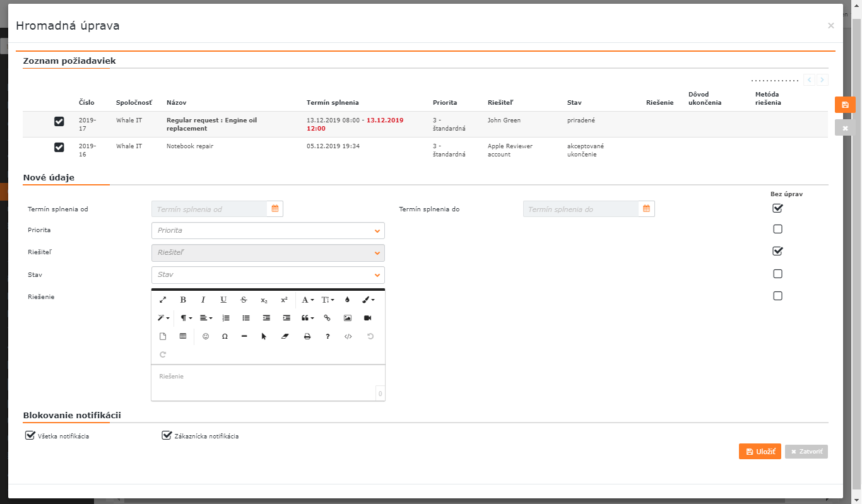Click the 'John Green' resolver cell
862x504 pixels.
(x=504, y=120)
